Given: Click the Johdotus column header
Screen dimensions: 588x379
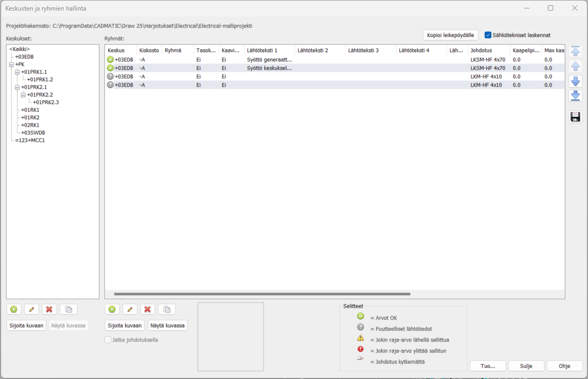Looking at the screenshot, I should 481,50.
